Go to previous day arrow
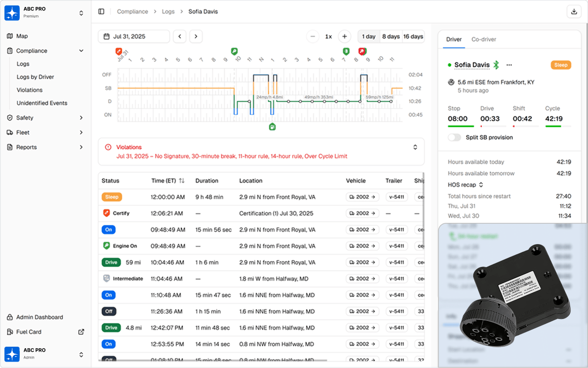588x368 pixels. [x=179, y=37]
